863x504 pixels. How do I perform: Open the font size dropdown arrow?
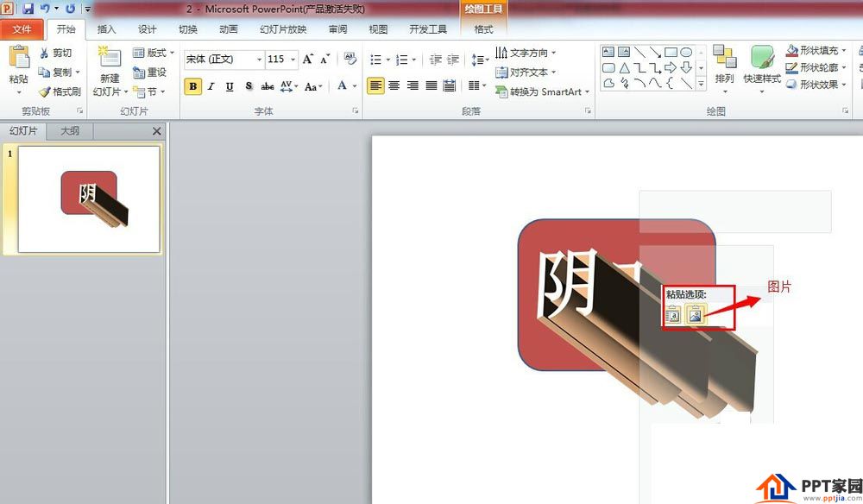pyautogui.click(x=293, y=60)
